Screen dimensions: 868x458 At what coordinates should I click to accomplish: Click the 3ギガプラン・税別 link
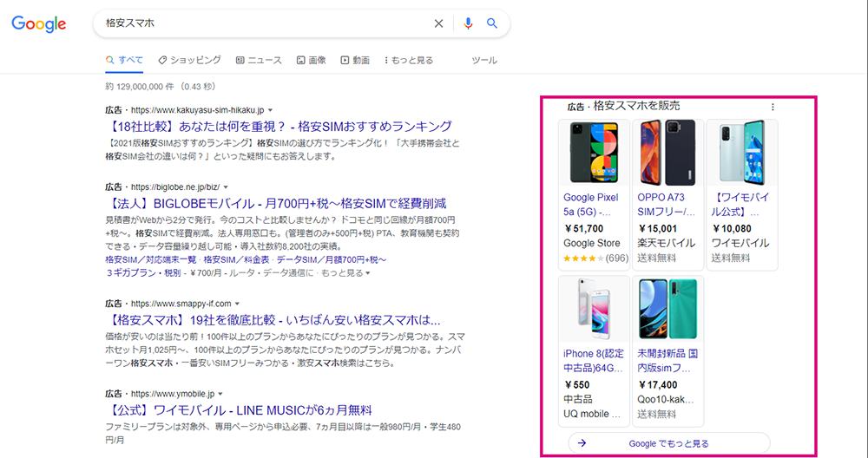click(x=143, y=272)
